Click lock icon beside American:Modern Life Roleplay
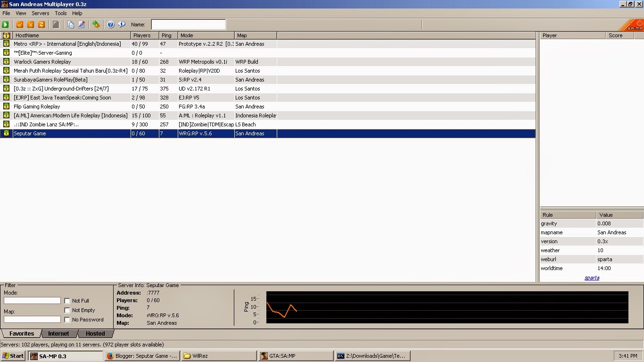Image resolution: width=644 pixels, height=362 pixels. point(6,115)
